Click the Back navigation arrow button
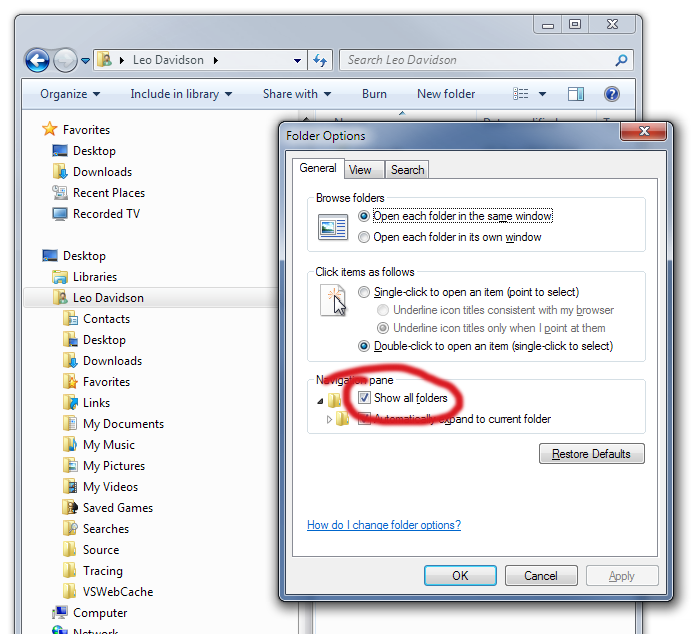692x634 pixels. pyautogui.click(x=37, y=60)
